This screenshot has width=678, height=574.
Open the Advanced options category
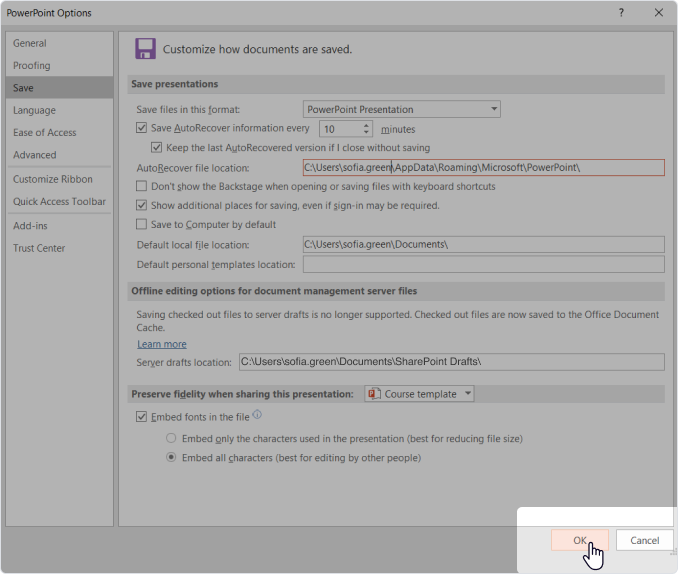tap(60, 155)
